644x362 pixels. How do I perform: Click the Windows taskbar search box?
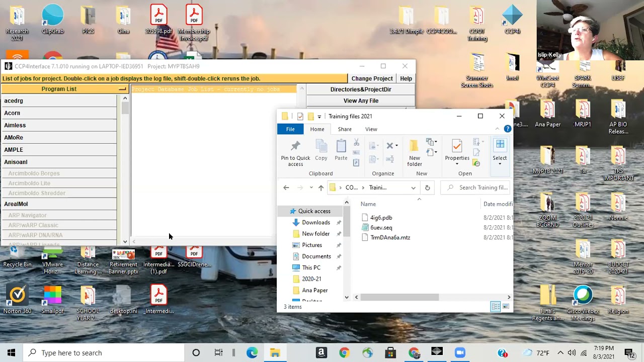104,352
